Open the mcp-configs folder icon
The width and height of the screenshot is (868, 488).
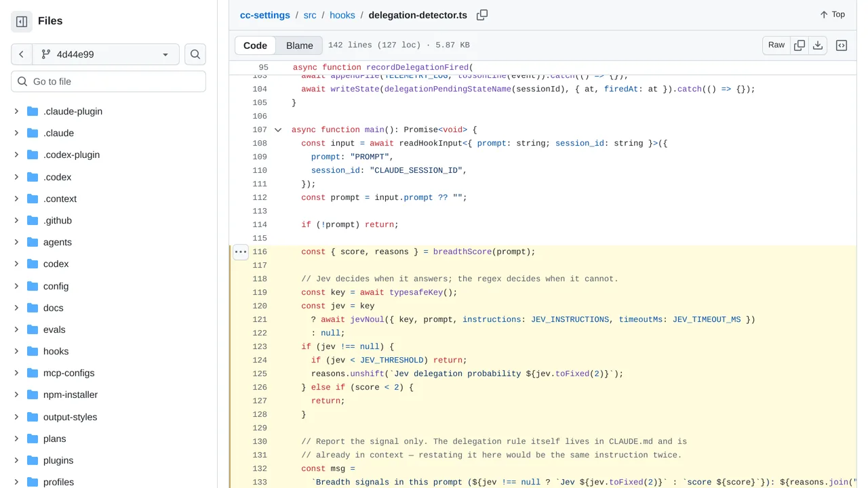pos(33,373)
